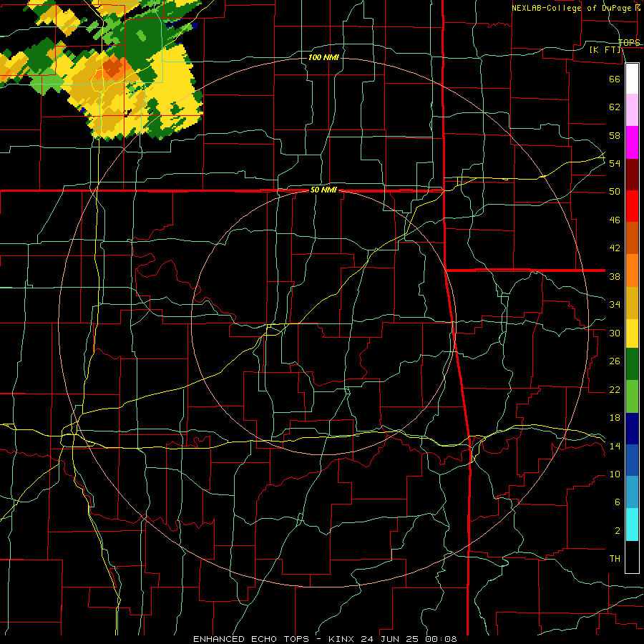Click the legend value 54
Screen dimensions: 644x644
coord(615,163)
